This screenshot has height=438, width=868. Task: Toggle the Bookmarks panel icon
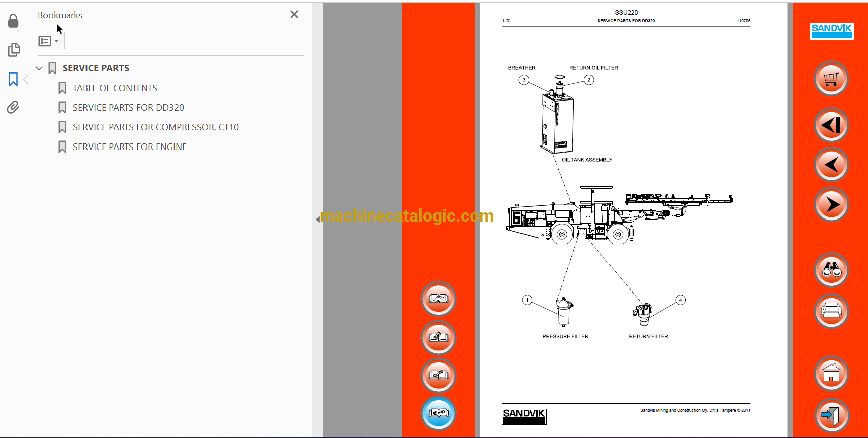[13, 79]
